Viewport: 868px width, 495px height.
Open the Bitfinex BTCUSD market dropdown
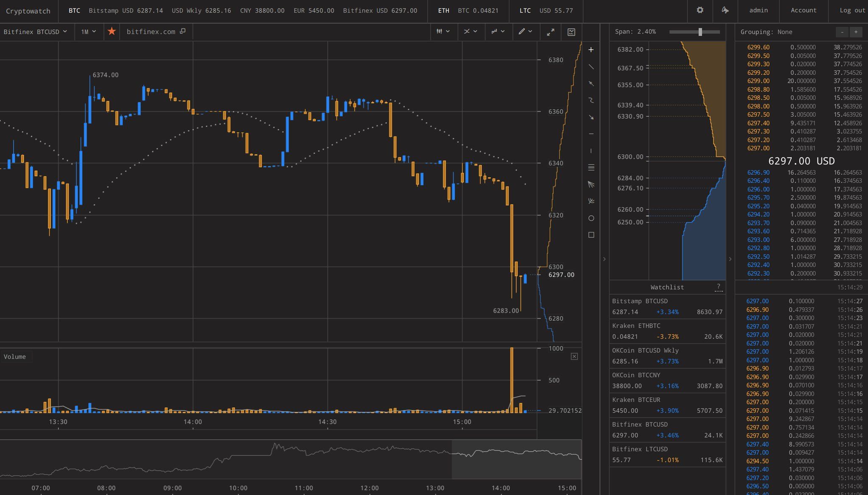click(36, 32)
